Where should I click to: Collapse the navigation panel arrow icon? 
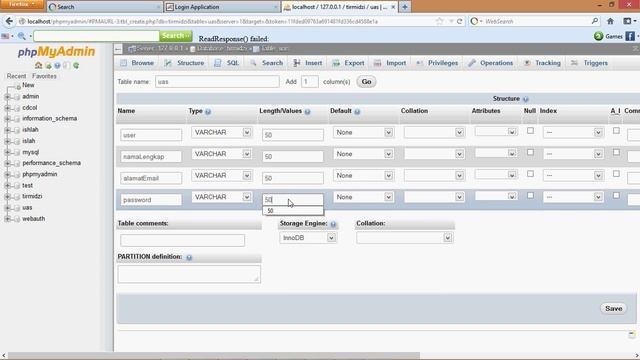click(x=118, y=49)
